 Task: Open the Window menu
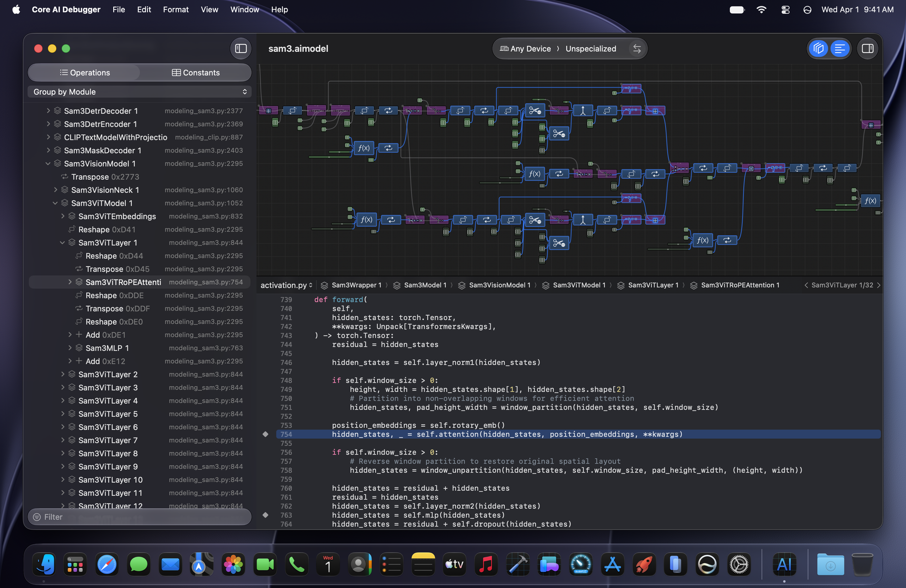(245, 9)
